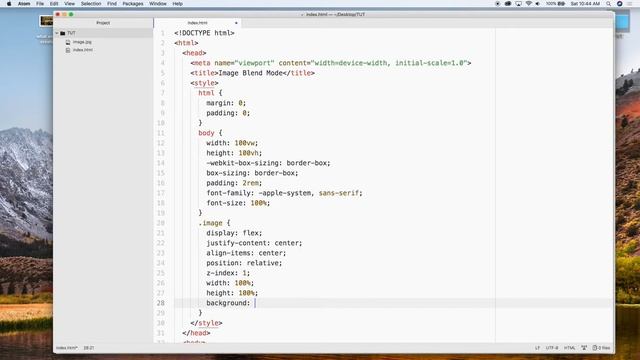Viewport: 640px width, 360px height.
Task: Open Notification Center icon
Action: [x=631, y=4]
